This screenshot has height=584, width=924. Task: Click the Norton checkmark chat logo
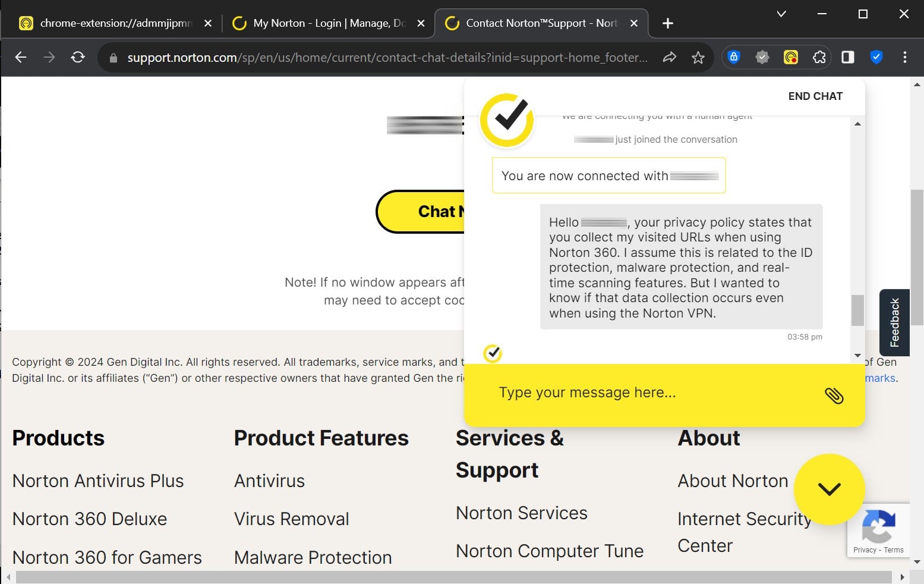[x=507, y=120]
